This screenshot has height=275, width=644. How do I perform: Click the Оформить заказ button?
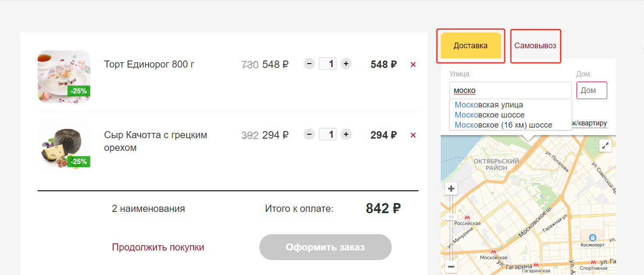tap(325, 247)
